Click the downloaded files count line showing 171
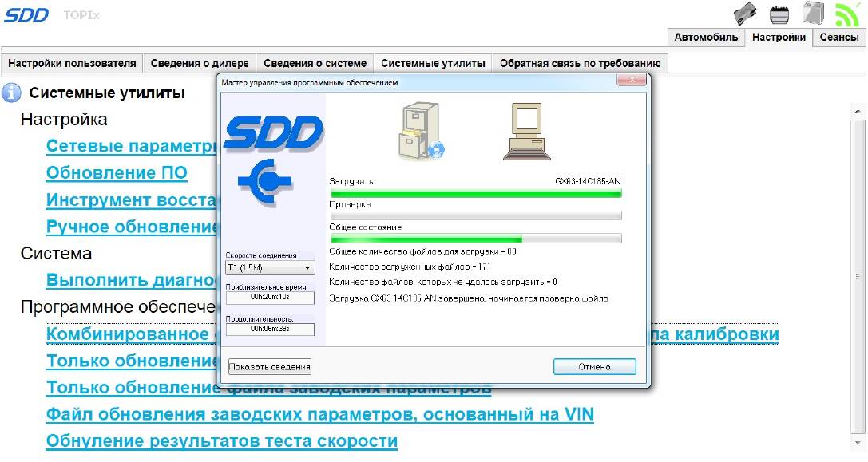 click(x=410, y=267)
